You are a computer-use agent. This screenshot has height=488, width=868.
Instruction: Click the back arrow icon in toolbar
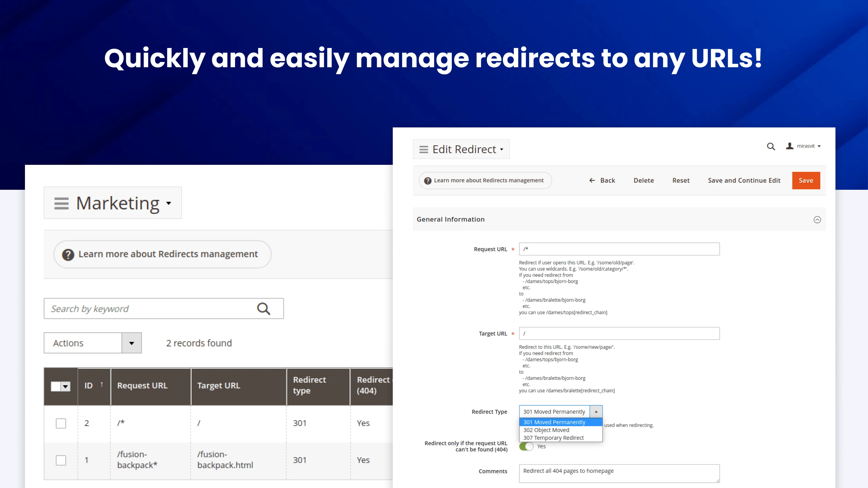pos(592,181)
